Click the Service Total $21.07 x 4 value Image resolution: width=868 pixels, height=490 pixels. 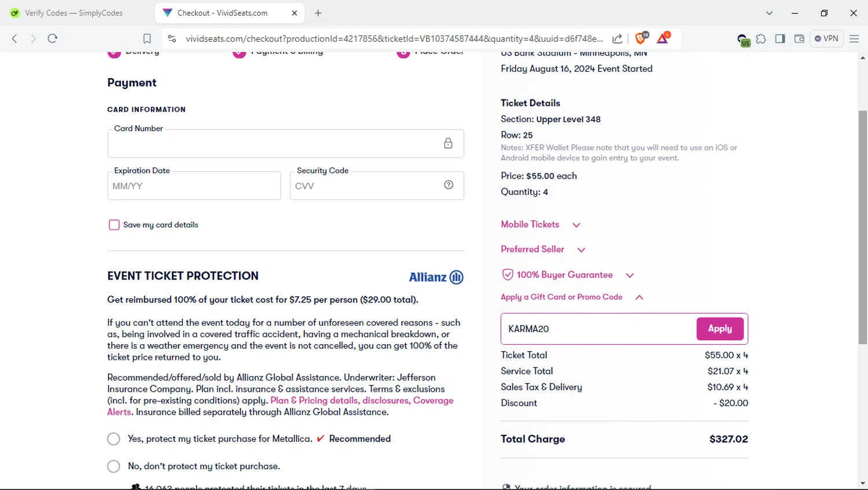(x=727, y=371)
